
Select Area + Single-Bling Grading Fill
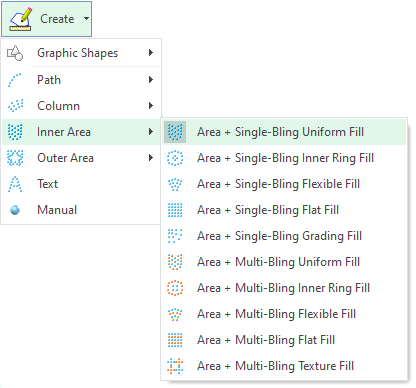point(284,236)
